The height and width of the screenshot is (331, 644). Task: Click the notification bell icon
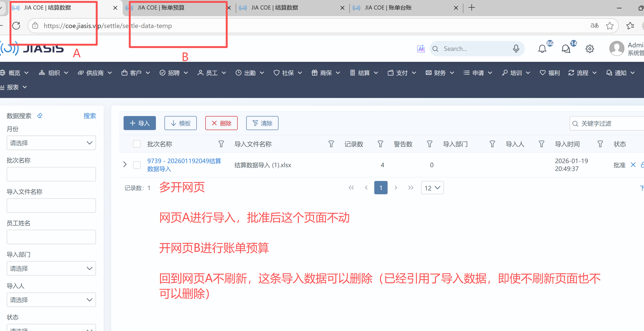pos(542,49)
